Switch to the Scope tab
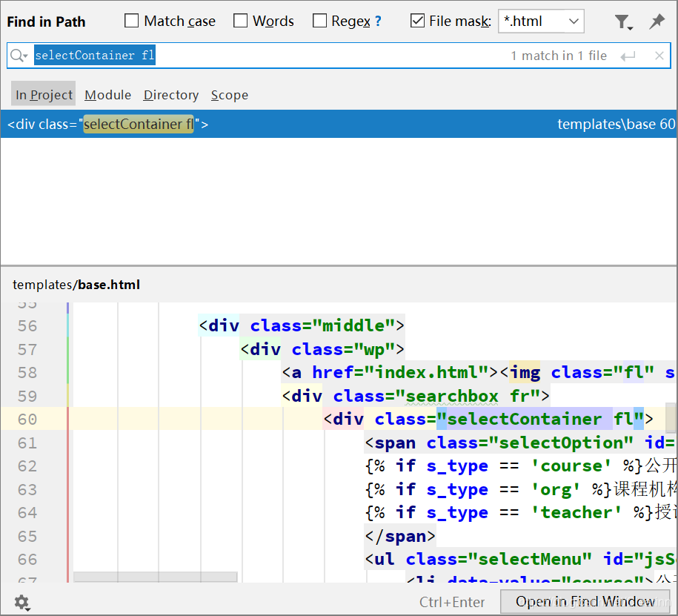 [x=230, y=95]
